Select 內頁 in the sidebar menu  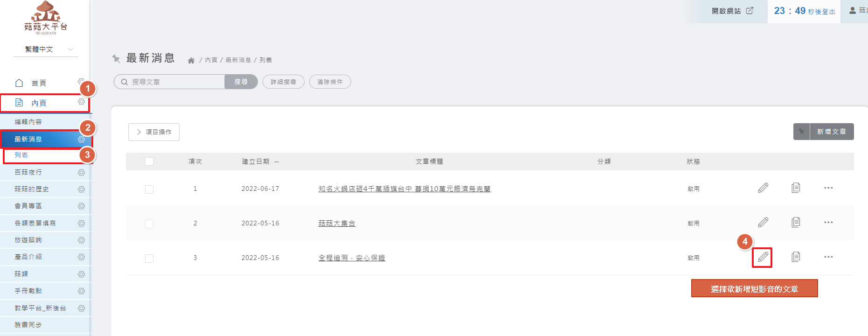point(39,103)
